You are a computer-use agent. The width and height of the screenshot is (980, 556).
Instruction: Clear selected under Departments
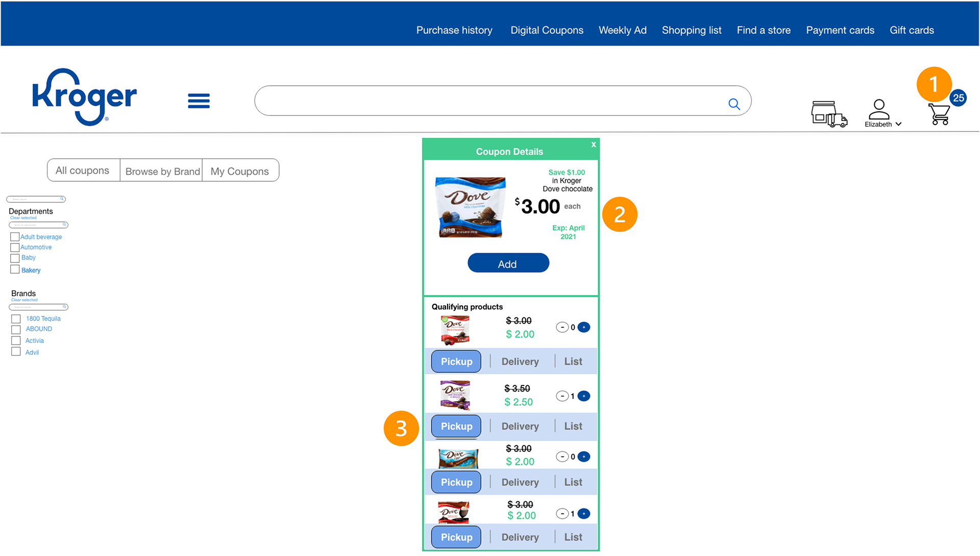click(x=23, y=218)
